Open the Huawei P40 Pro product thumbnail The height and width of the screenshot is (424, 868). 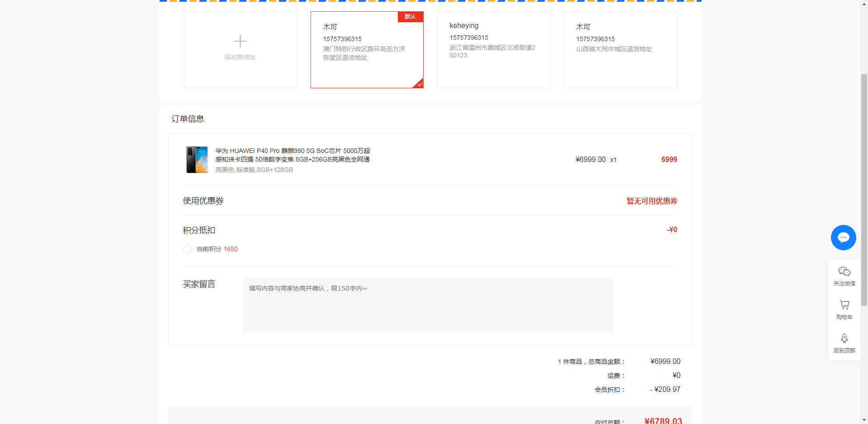[x=197, y=160]
